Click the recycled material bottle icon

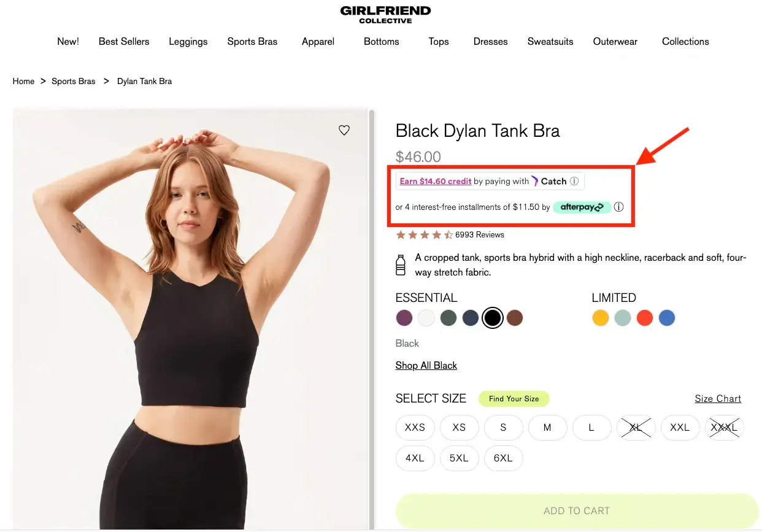click(401, 264)
